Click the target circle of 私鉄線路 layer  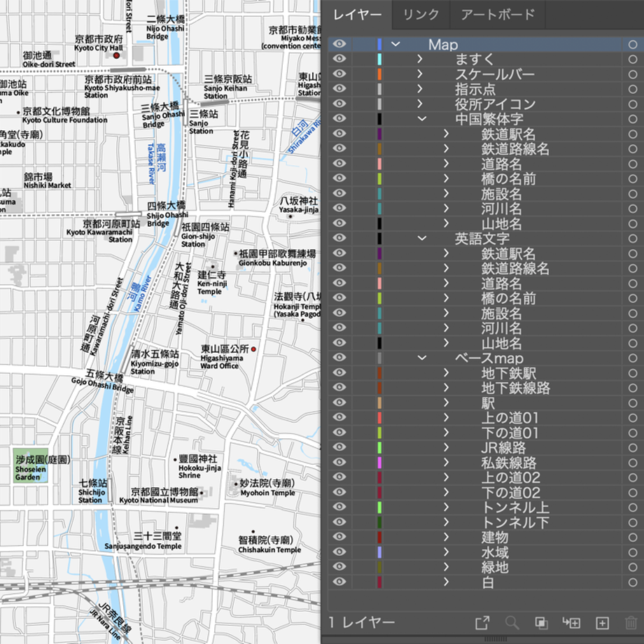[x=633, y=463]
